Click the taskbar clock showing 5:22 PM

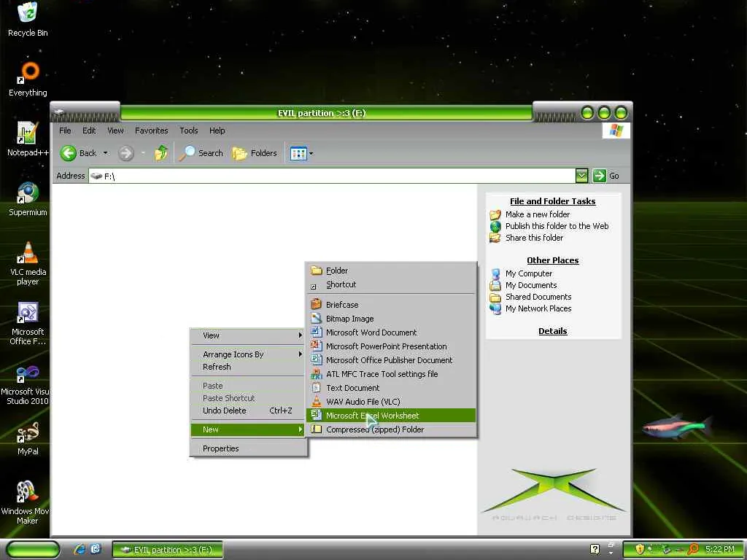(x=719, y=549)
